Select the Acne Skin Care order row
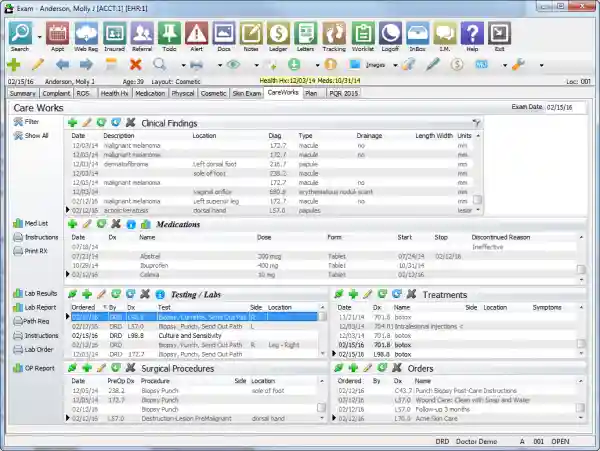Screen dimensions: 600x451 click(457, 418)
